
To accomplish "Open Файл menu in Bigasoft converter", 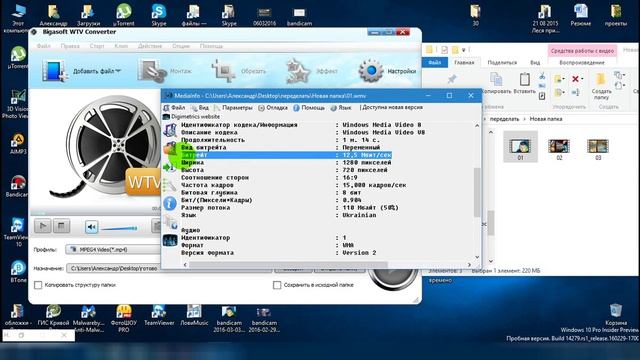I will tap(43, 46).
